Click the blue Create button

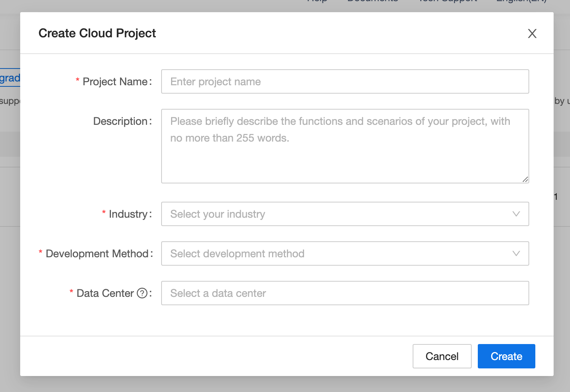tap(506, 356)
